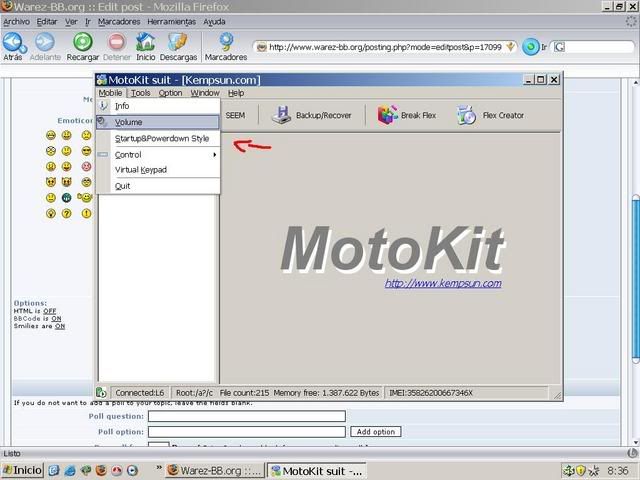Choose Quit in the Mobile menu
This screenshot has height=480, width=640.
158,186
